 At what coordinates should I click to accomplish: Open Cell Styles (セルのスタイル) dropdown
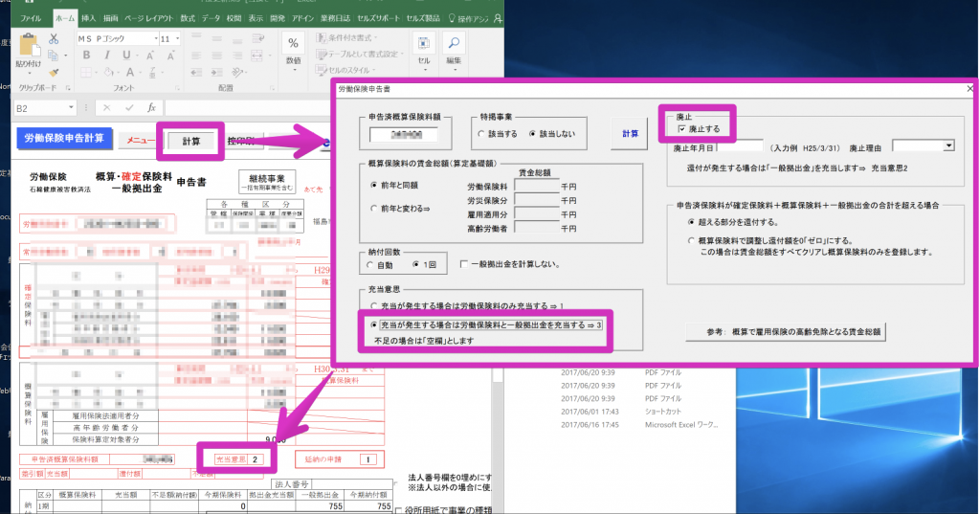[345, 70]
